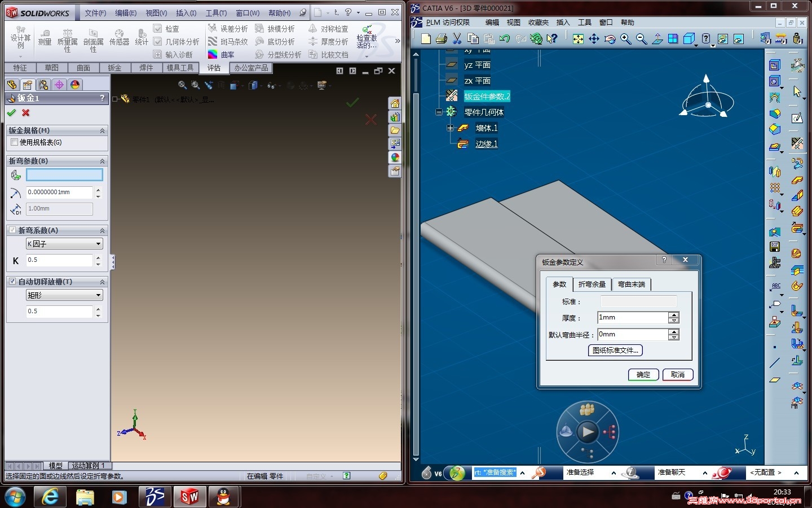Collapse the 零件几何体 node in CATIA tree
812x508 pixels.
point(439,112)
